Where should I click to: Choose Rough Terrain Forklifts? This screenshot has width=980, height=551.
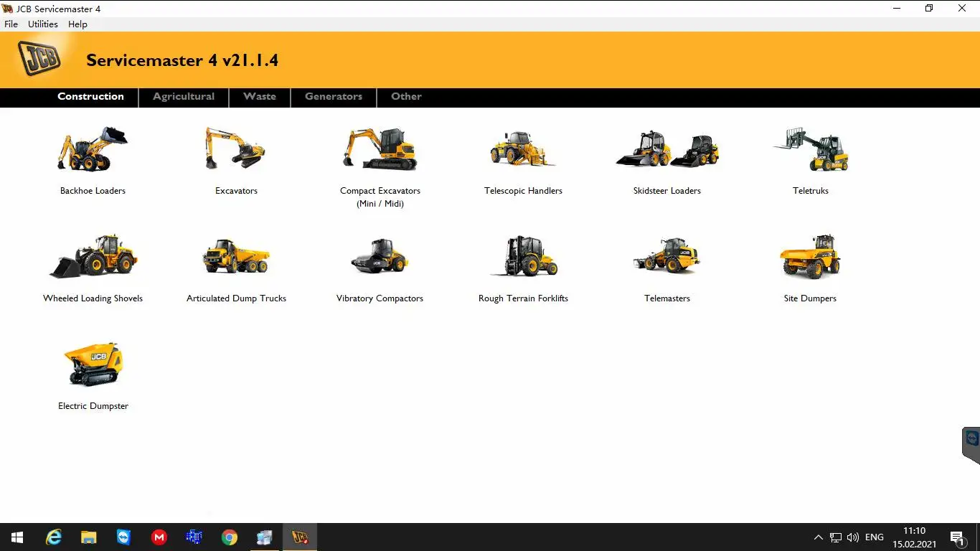(x=523, y=256)
